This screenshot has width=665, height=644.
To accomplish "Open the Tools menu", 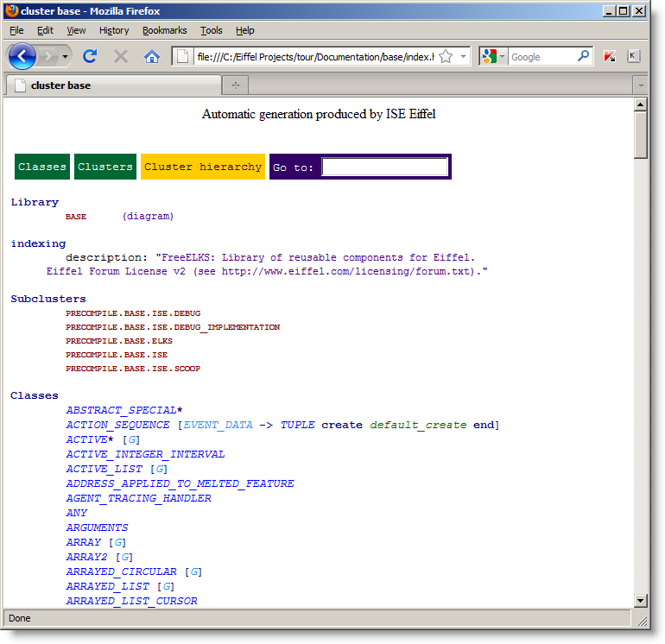I will [212, 30].
